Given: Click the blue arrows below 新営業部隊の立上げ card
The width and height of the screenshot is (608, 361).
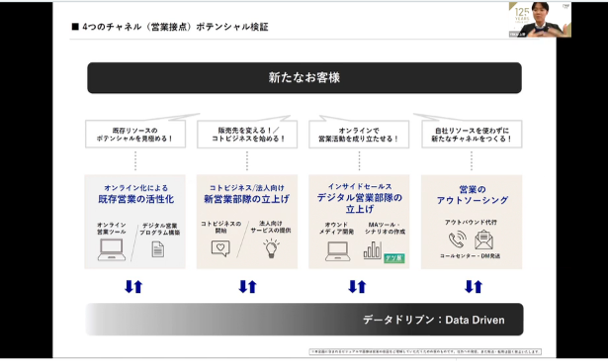Looking at the screenshot, I should tap(248, 287).
